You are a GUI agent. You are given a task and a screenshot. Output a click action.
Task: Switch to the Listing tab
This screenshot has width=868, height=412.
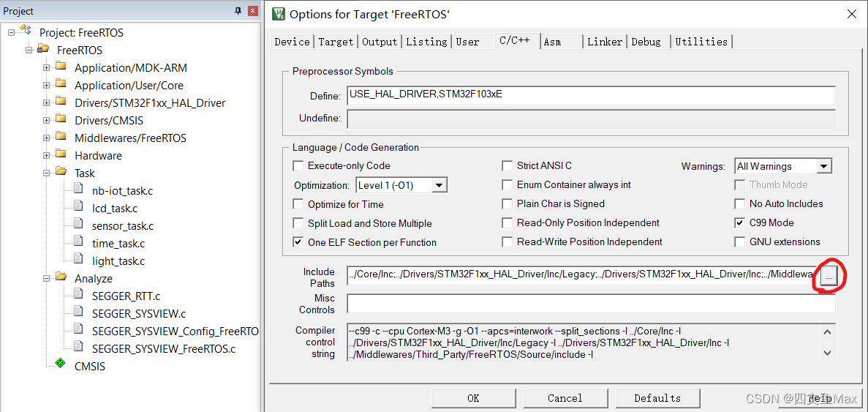tap(426, 42)
